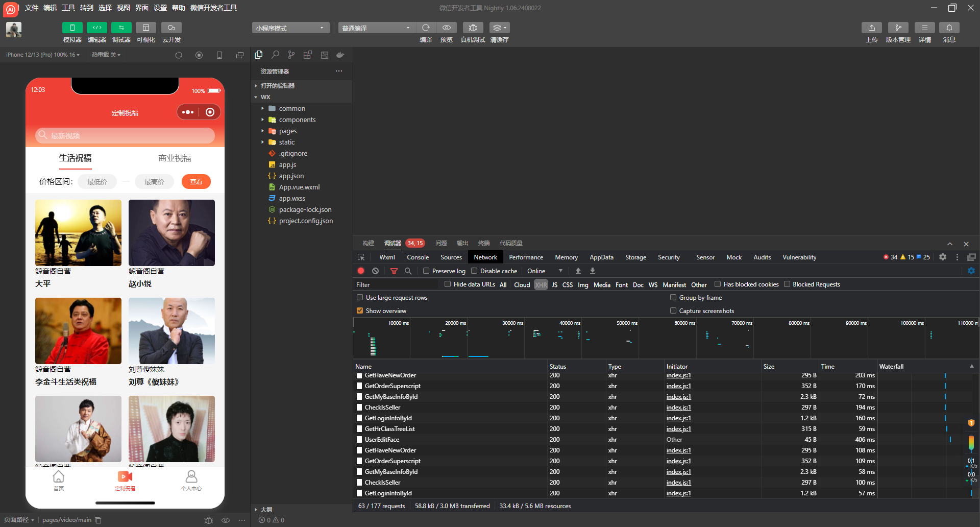Click the upload icon in toolbar
Image resolution: width=980 pixels, height=527 pixels.
871,28
